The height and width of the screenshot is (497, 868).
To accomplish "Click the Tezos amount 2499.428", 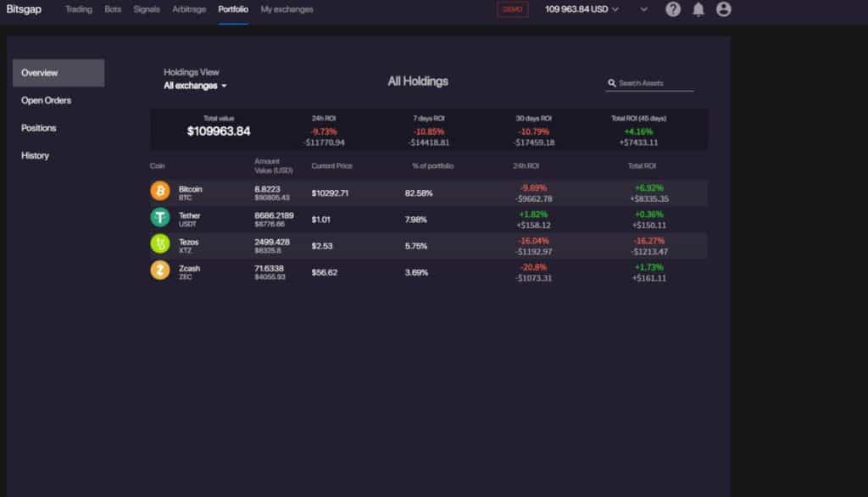I will tap(272, 242).
